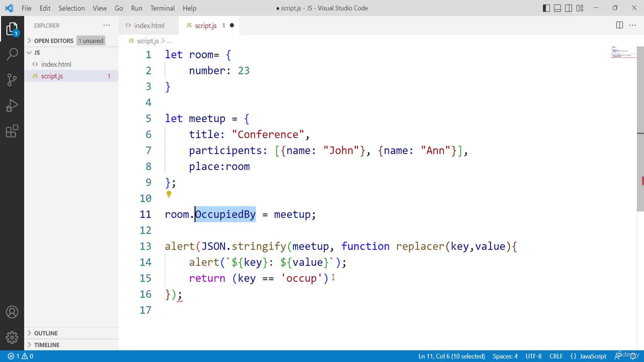This screenshot has height=362, width=644.
Task: Open the CRLF end-of-line selector
Action: 556,356
